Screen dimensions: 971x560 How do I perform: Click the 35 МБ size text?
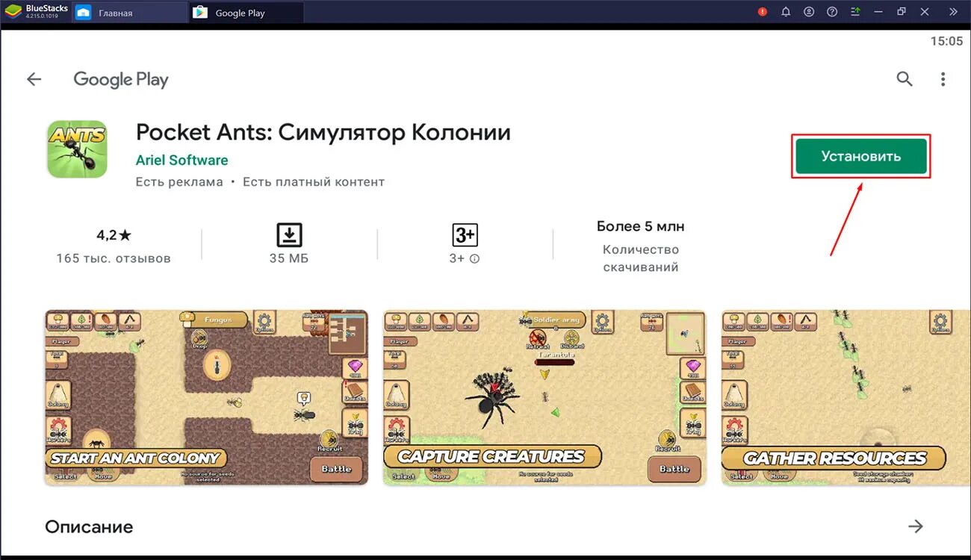pos(289,258)
